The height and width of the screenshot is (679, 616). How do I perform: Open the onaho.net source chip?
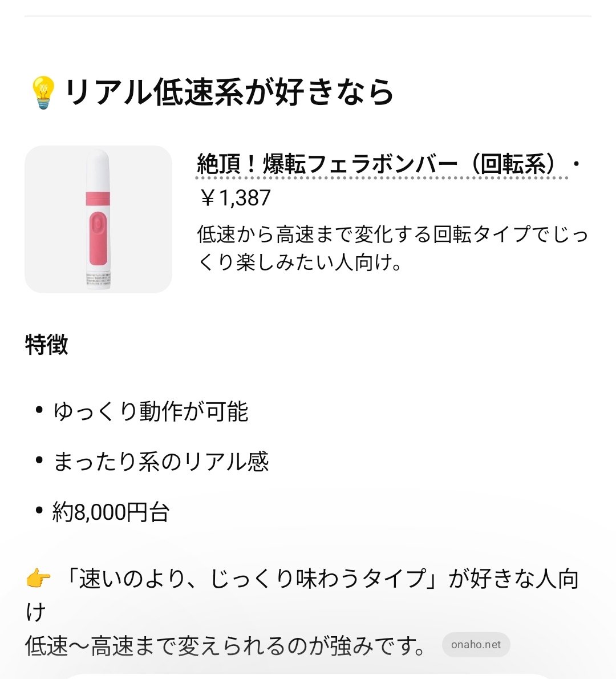click(x=476, y=645)
